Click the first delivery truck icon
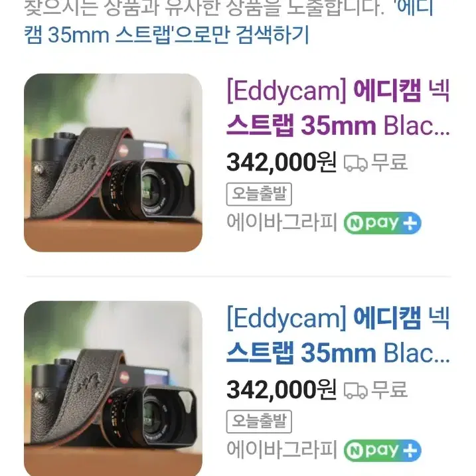 click(355, 163)
